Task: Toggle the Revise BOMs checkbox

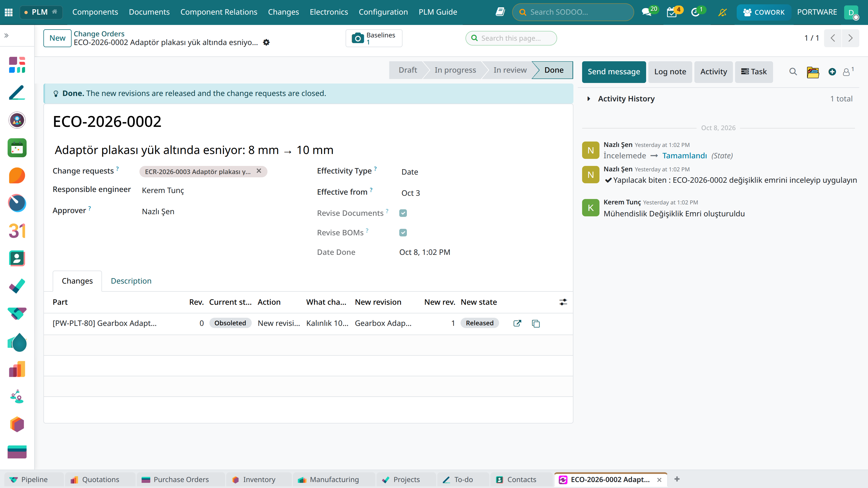Action: click(x=403, y=233)
